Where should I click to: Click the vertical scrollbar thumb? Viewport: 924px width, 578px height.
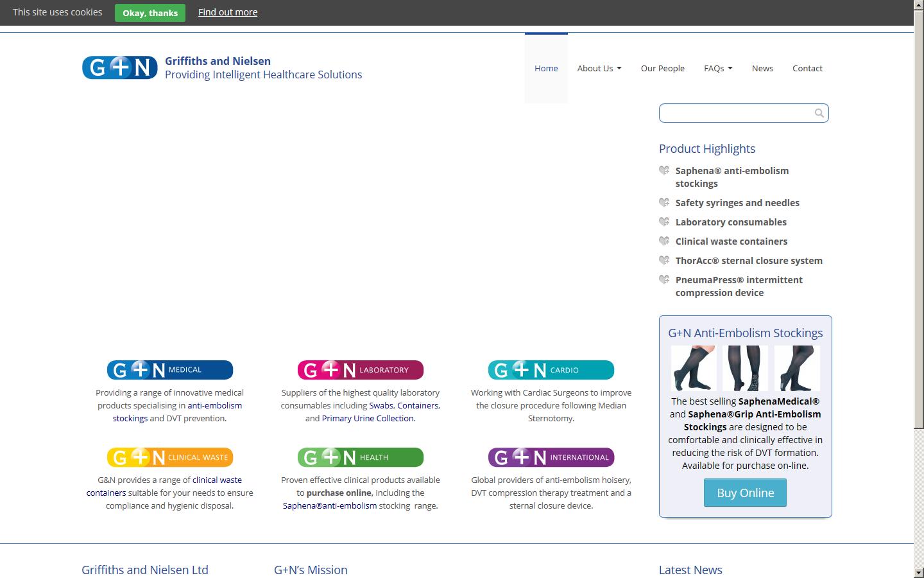[919, 219]
